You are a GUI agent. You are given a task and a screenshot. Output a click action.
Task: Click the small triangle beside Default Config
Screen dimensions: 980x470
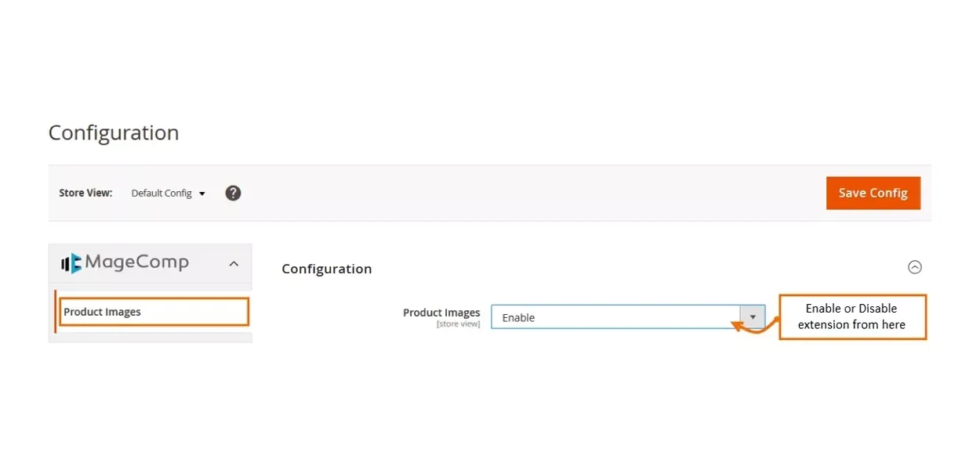[201, 193]
